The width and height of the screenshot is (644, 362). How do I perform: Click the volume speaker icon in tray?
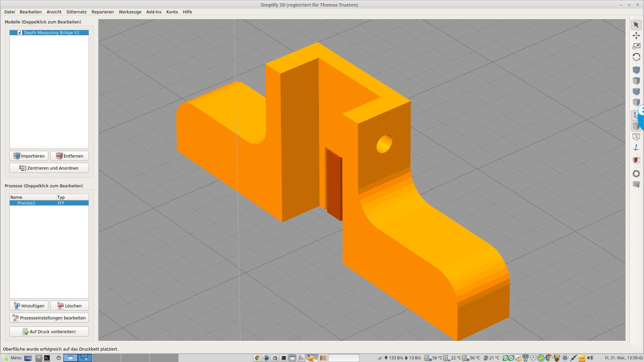[x=590, y=358]
